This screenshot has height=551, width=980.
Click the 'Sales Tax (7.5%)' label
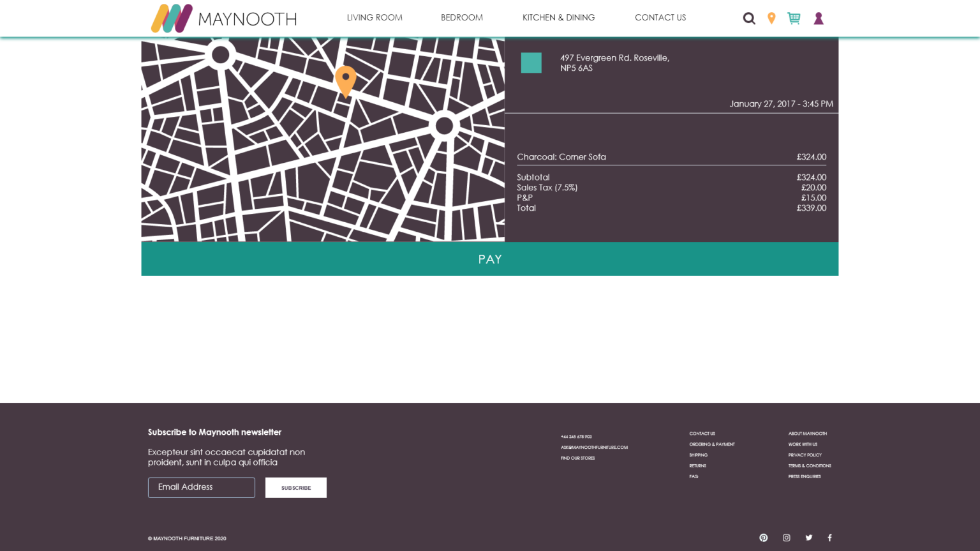click(547, 188)
